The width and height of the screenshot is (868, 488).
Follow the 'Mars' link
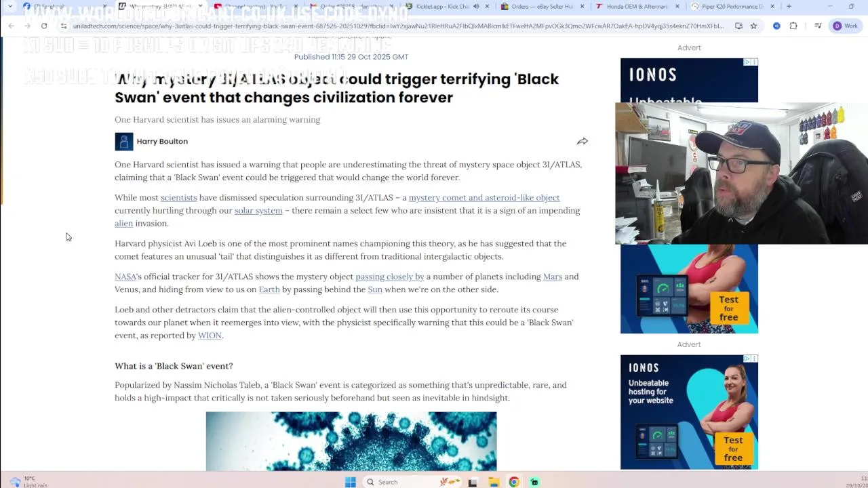tap(553, 277)
